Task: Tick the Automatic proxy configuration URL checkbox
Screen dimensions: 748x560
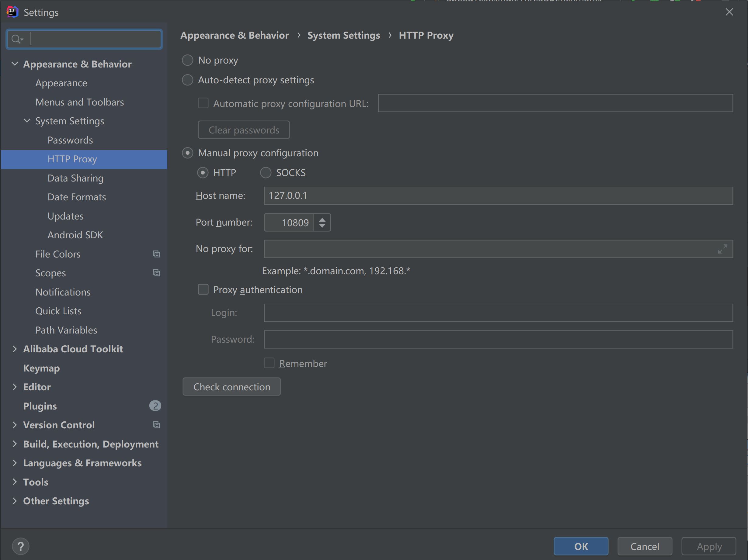Action: coord(203,103)
